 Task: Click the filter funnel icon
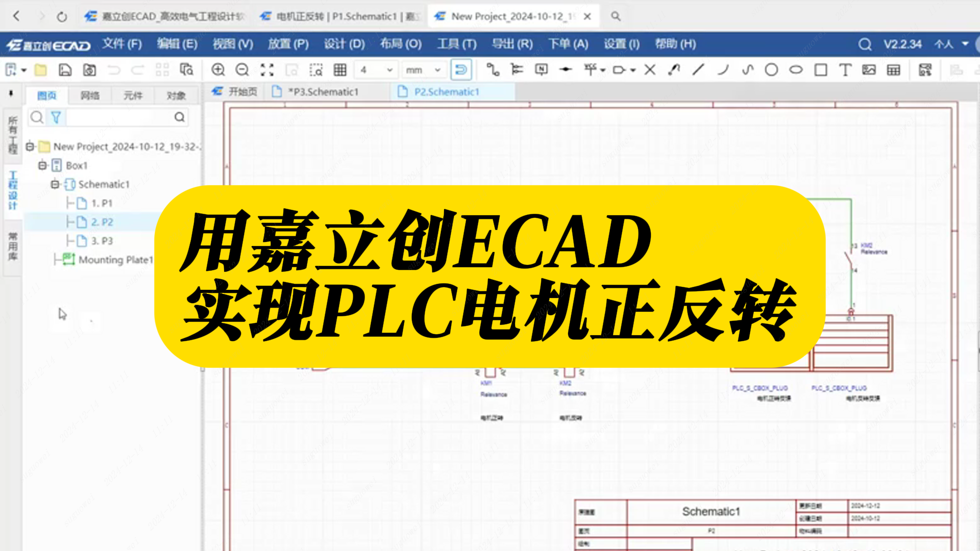(x=56, y=118)
